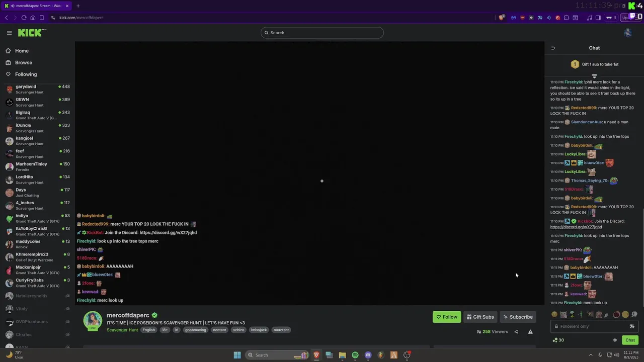Expand the chat leaderboard handle
644x362 pixels.
tap(594, 76)
